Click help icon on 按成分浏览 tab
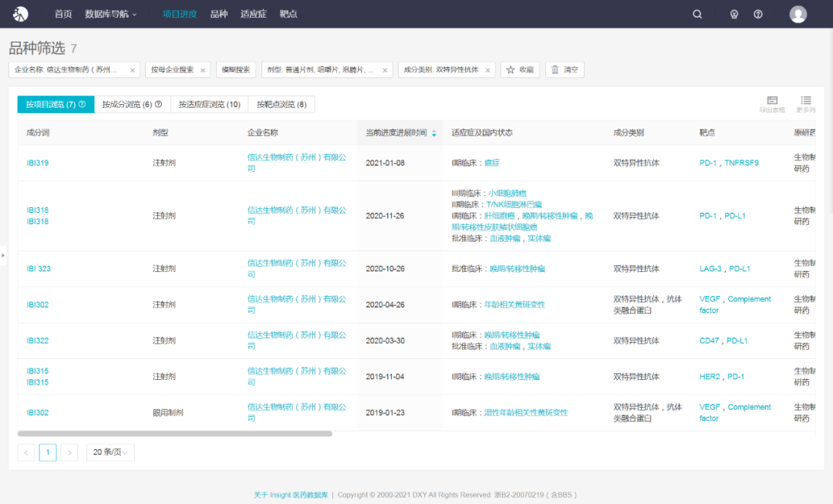The image size is (833, 504). point(158,104)
